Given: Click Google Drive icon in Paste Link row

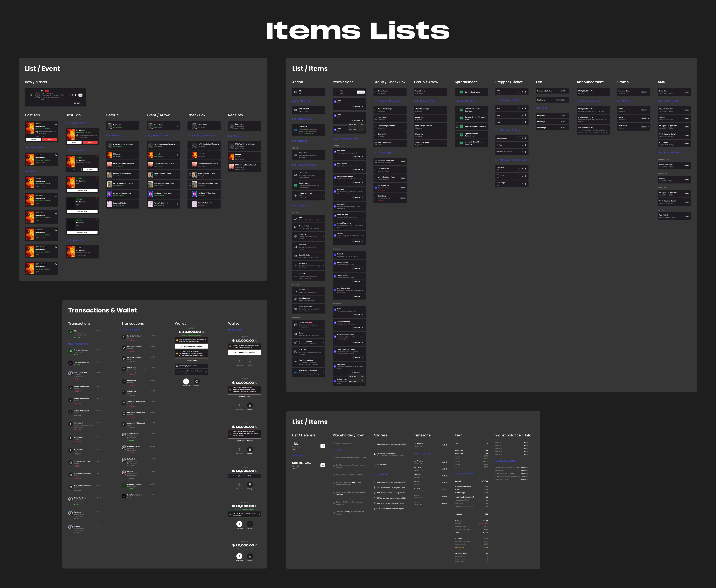Looking at the screenshot, I should 295,155.
